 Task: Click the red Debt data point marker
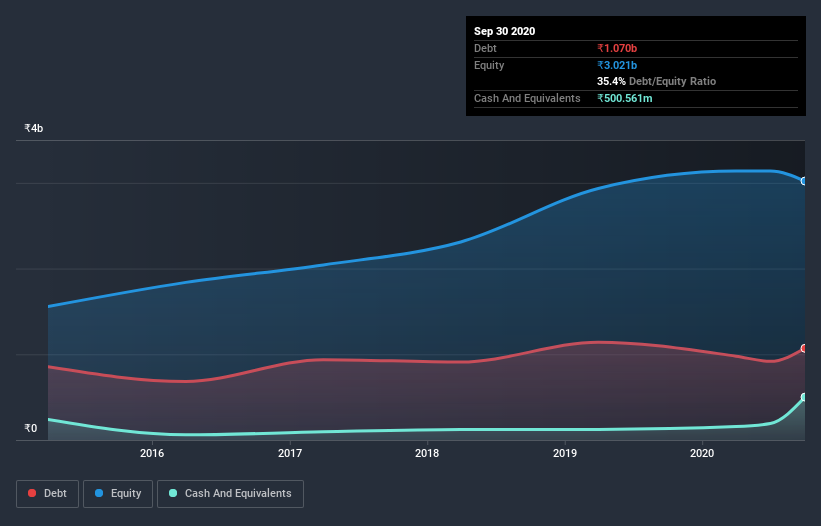tap(804, 349)
